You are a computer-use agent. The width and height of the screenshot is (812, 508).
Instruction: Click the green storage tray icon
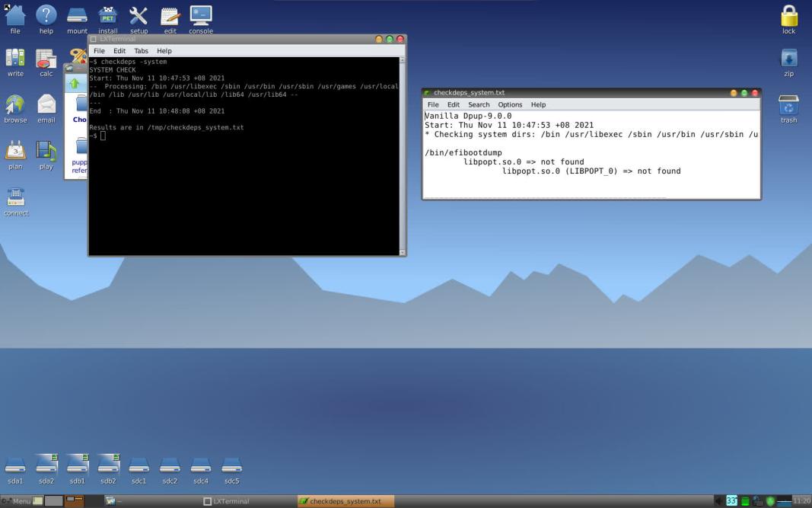point(745,501)
